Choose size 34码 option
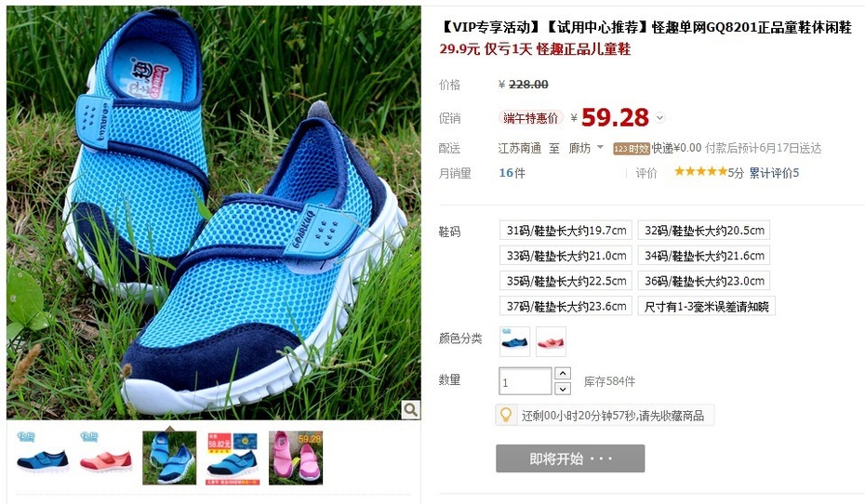The width and height of the screenshot is (865, 504). click(x=704, y=256)
